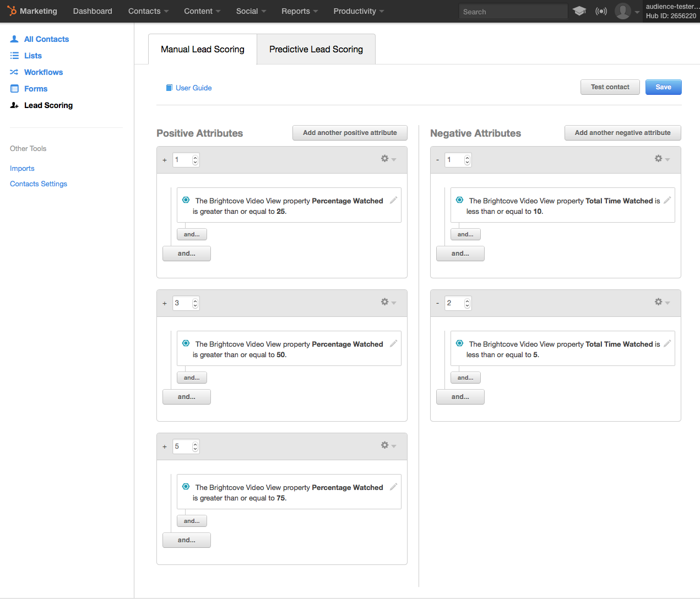Viewport: 700px width, 603px height.
Task: Switch to Manual Lead Scoring tab
Action: coord(203,49)
